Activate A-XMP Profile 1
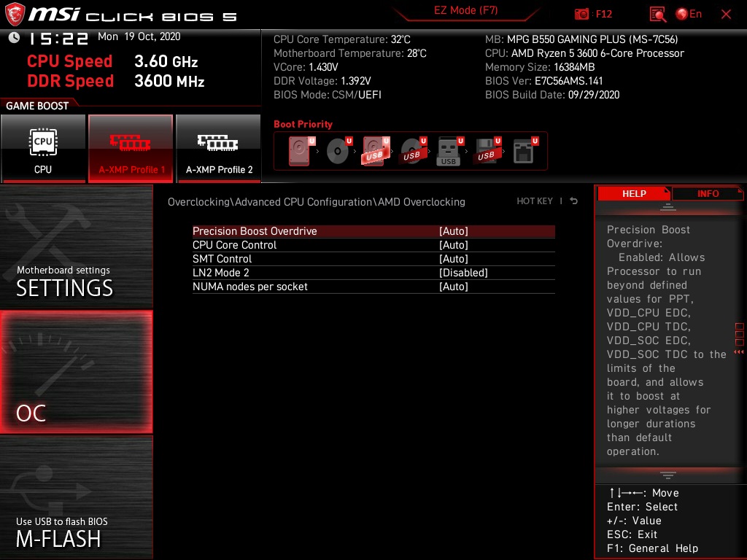This screenshot has height=560, width=747. [x=130, y=148]
